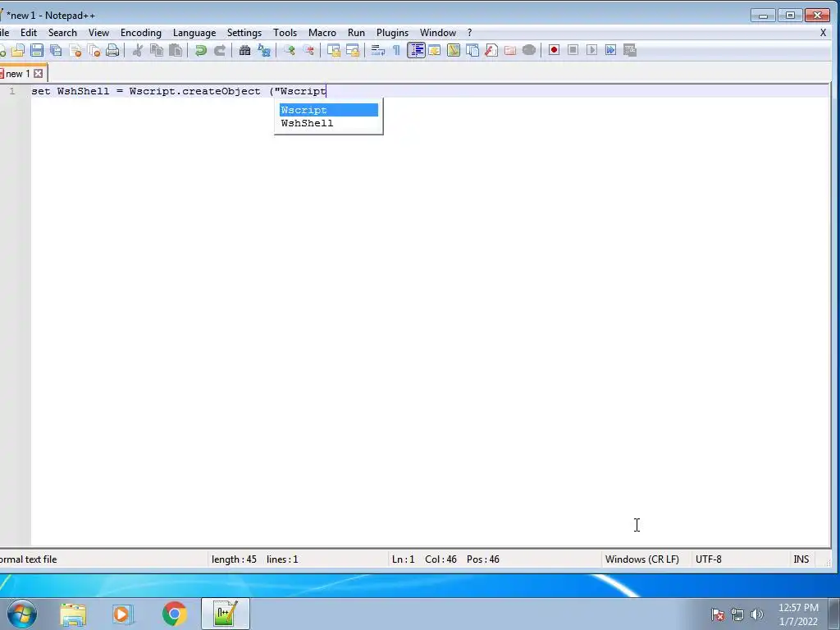Open the Language menu
This screenshot has height=630, width=840.
[194, 33]
